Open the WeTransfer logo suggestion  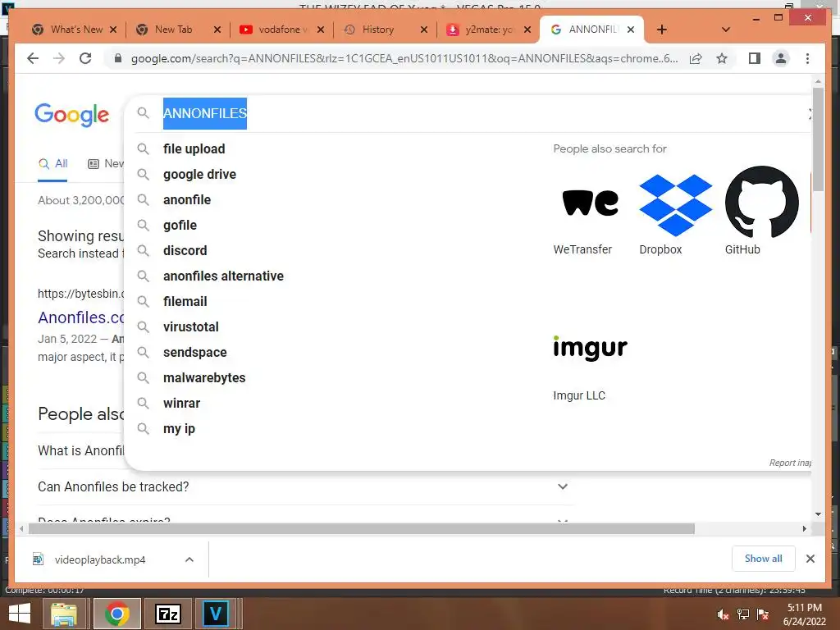[590, 203]
